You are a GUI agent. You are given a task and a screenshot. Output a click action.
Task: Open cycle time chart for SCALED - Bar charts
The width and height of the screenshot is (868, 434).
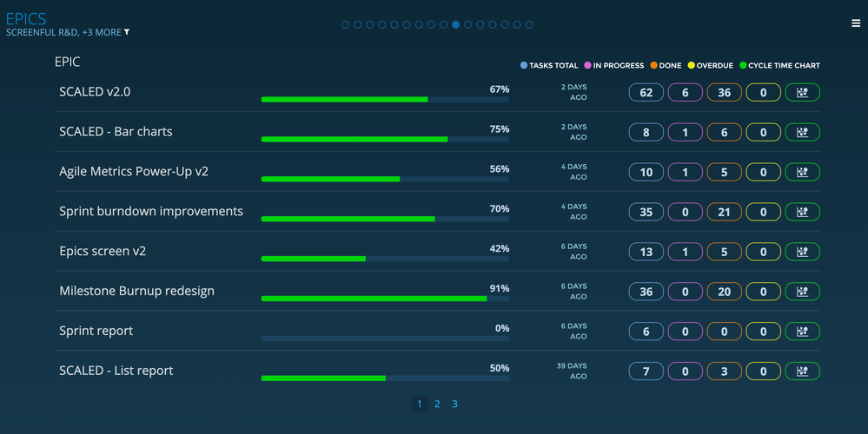[802, 132]
